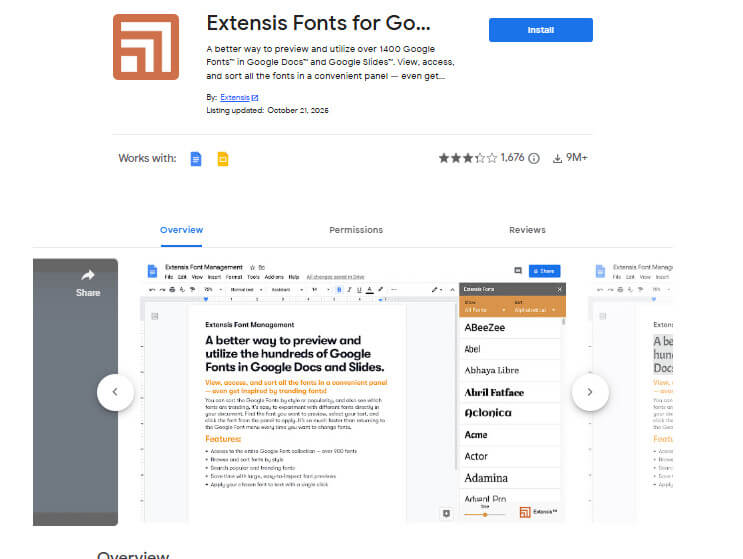Click the Italic toolbar icon in screenshot
743x559 pixels.
coord(349,289)
